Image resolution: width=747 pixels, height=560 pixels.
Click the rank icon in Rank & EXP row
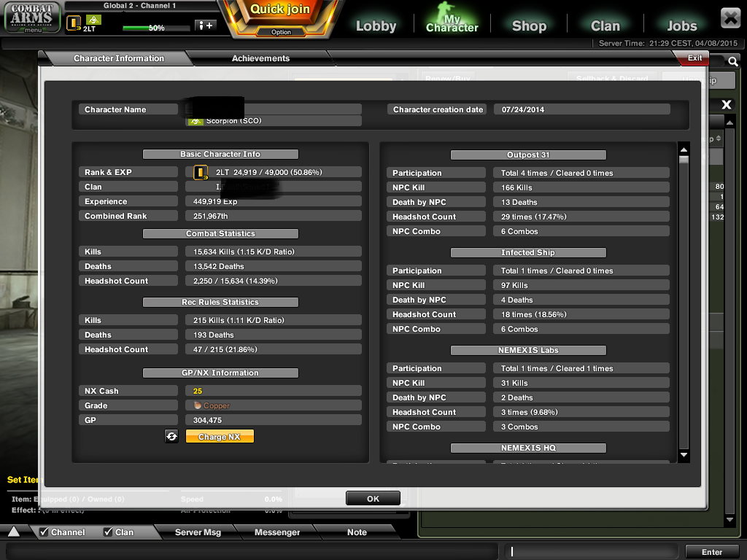point(201,172)
